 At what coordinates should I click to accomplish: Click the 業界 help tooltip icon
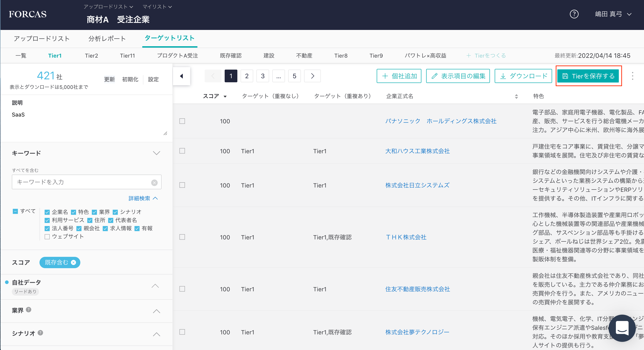29,310
